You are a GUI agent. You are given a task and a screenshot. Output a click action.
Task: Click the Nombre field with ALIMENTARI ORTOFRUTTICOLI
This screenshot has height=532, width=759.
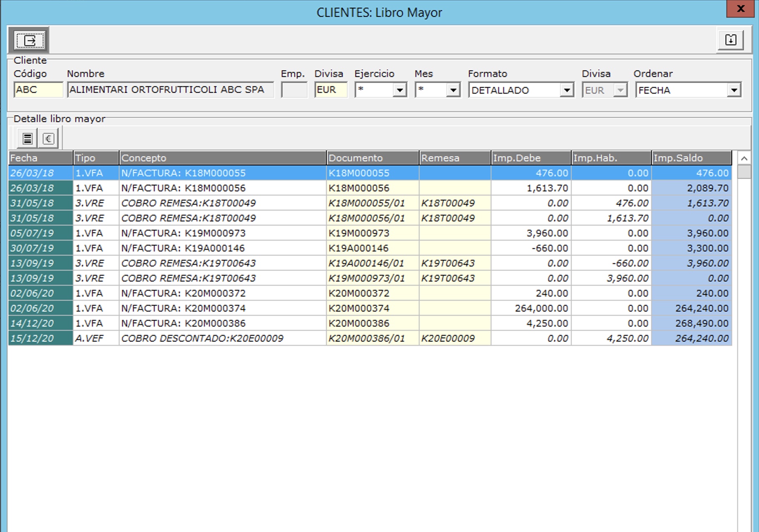(170, 90)
